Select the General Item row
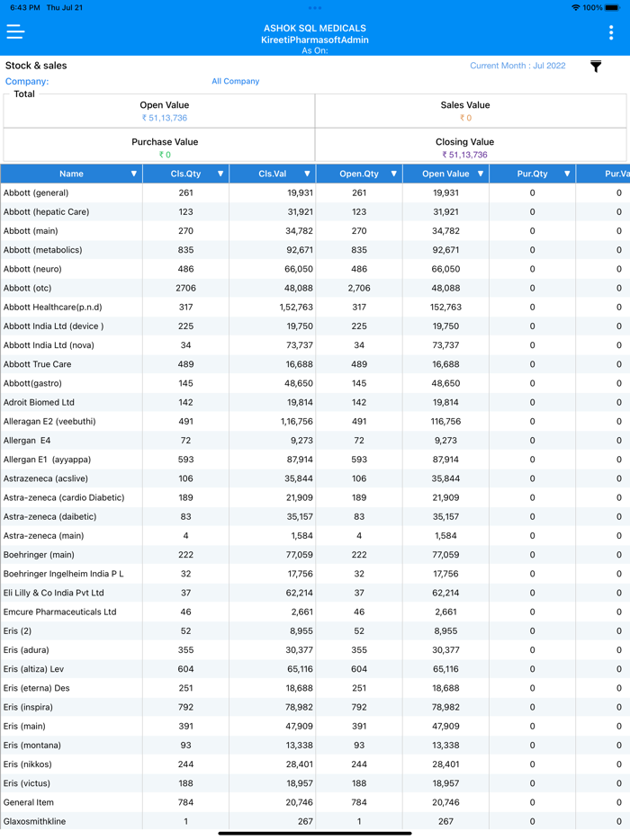Viewport: 630px width, 840px height. pos(315,802)
